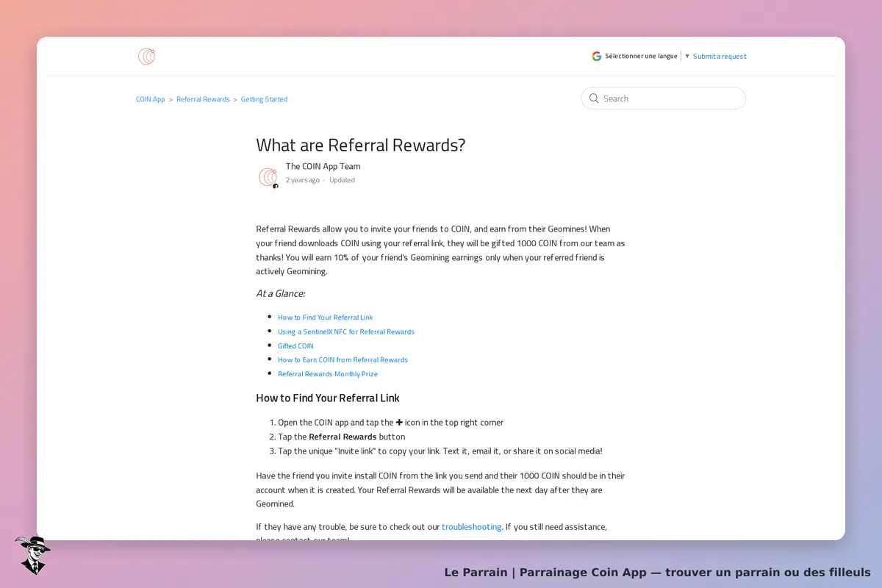Jump to "How to Find Your Referral Link" in the At a Glance list
This screenshot has width=882, height=588.
click(x=325, y=318)
